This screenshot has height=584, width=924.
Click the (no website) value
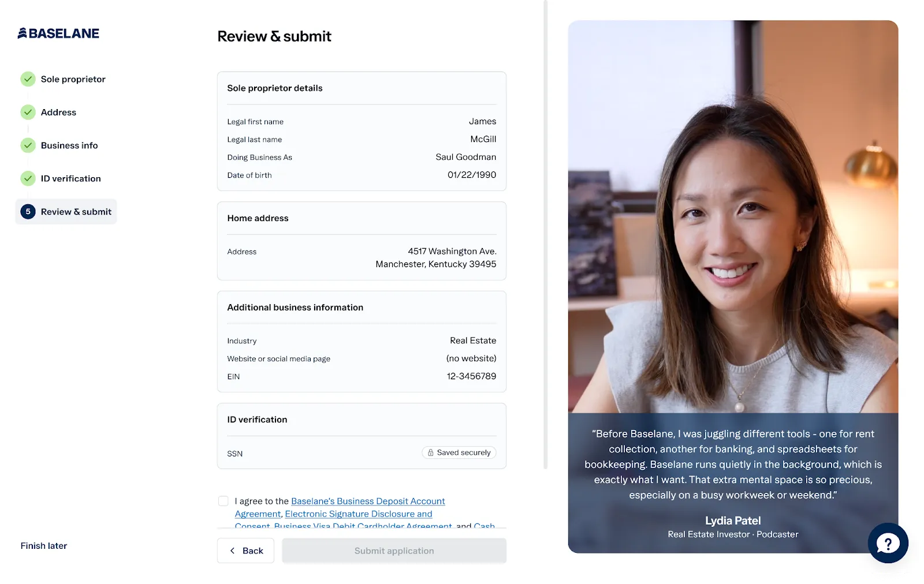[x=471, y=359]
